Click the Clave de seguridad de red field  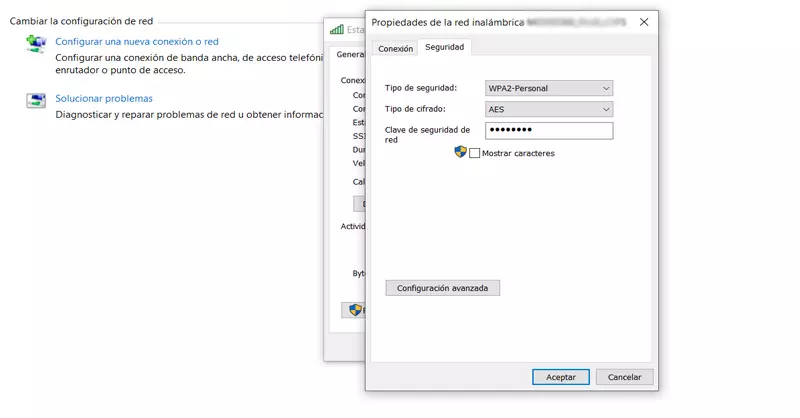click(549, 131)
